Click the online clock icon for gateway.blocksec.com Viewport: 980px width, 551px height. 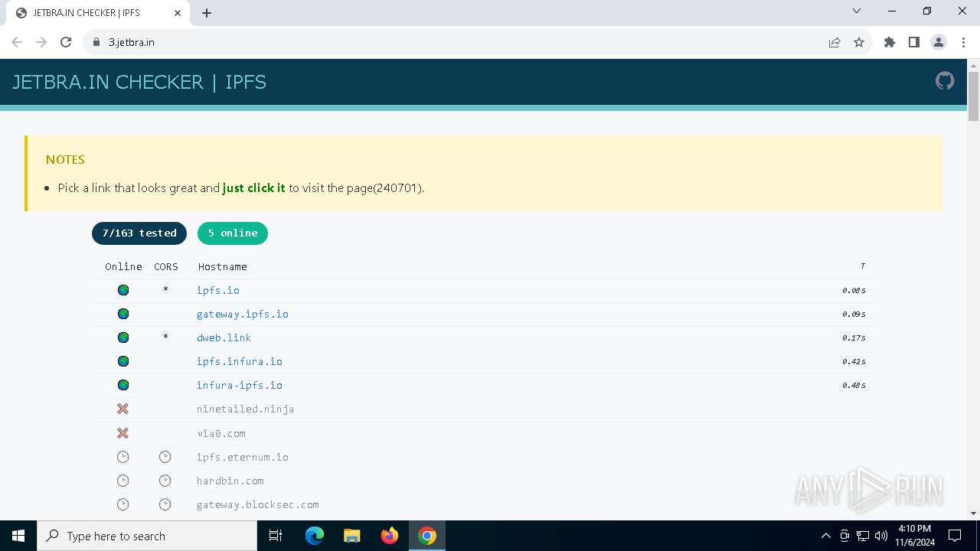click(122, 504)
